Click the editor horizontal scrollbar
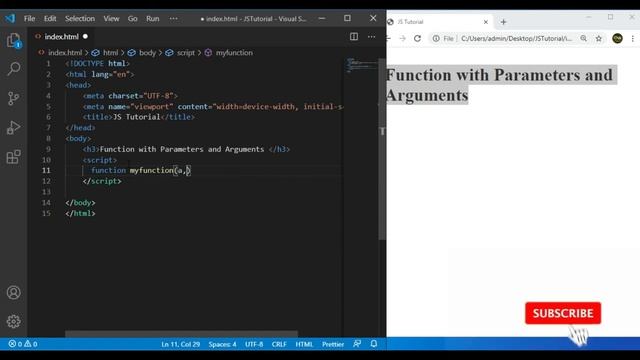Image resolution: width=640 pixels, height=360 pixels. 182,334
